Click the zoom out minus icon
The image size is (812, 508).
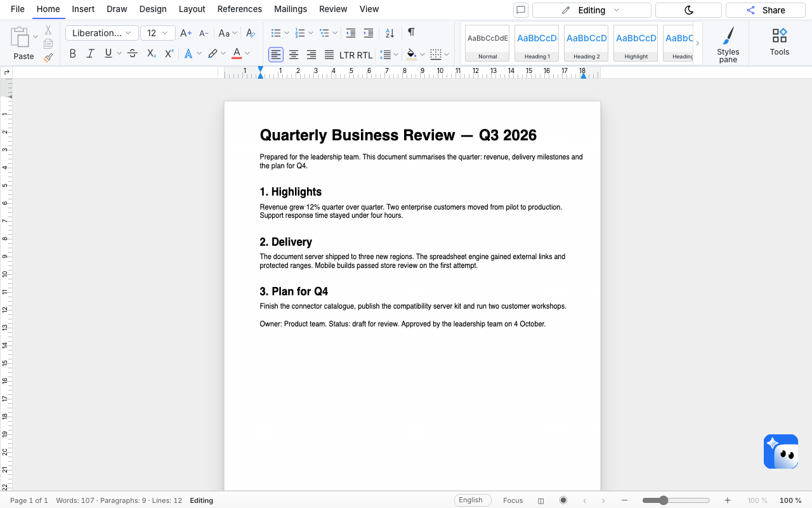625,500
